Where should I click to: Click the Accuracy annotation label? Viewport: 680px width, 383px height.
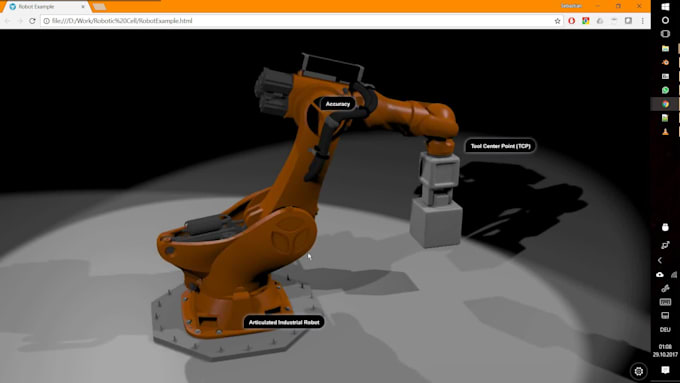click(x=337, y=104)
